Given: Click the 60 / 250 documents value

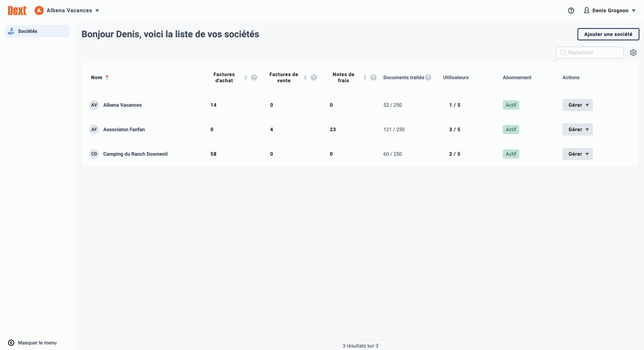Looking at the screenshot, I should [392, 154].
